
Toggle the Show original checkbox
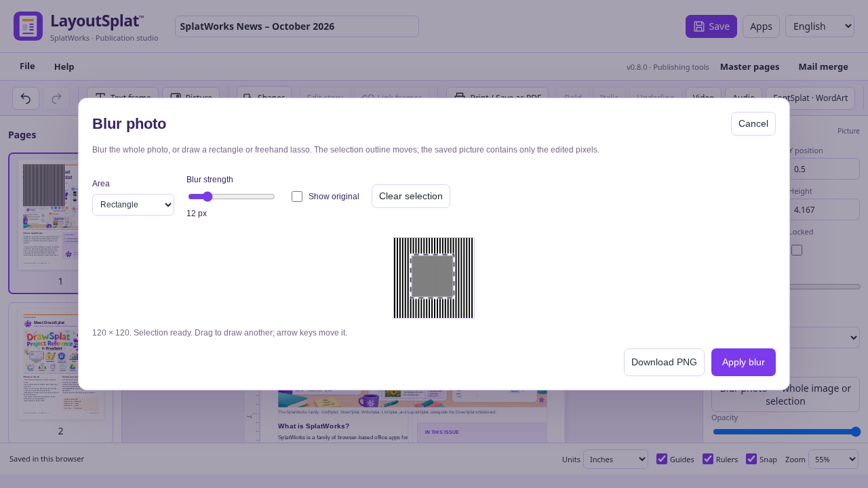click(x=297, y=197)
